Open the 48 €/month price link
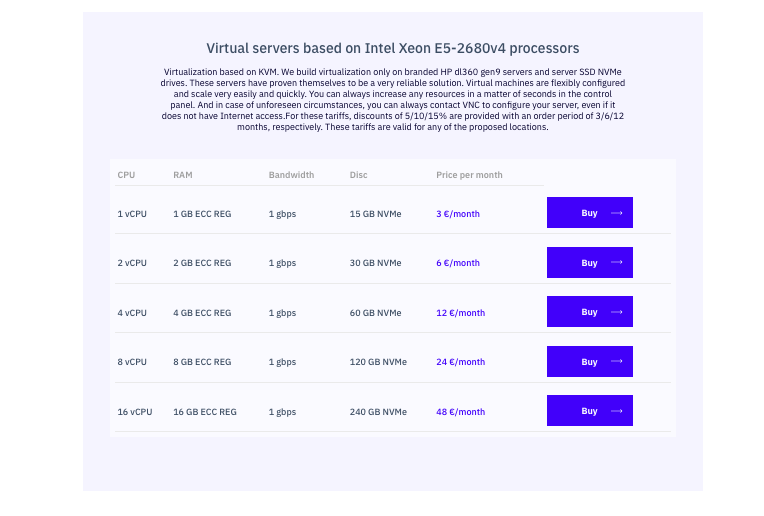The width and height of the screenshot is (764, 516). (x=460, y=412)
